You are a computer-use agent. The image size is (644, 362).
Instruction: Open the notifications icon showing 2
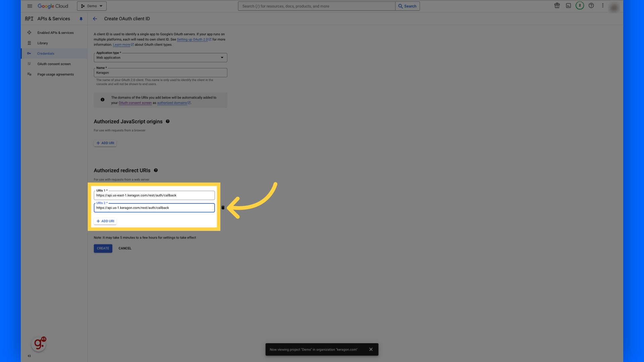point(580,6)
